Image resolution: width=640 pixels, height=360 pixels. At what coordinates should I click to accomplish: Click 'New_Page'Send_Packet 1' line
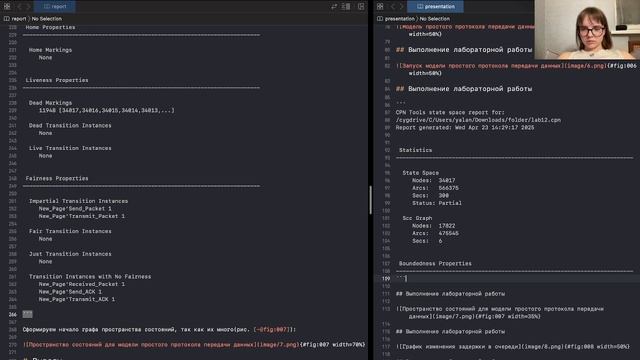pos(75,209)
